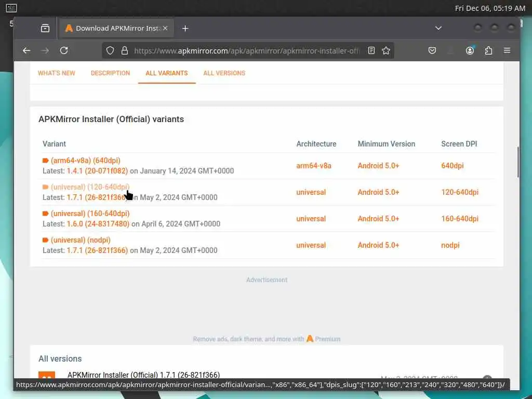Close the Download APKMirror Installer tab
The image size is (532, 399).
point(165,28)
